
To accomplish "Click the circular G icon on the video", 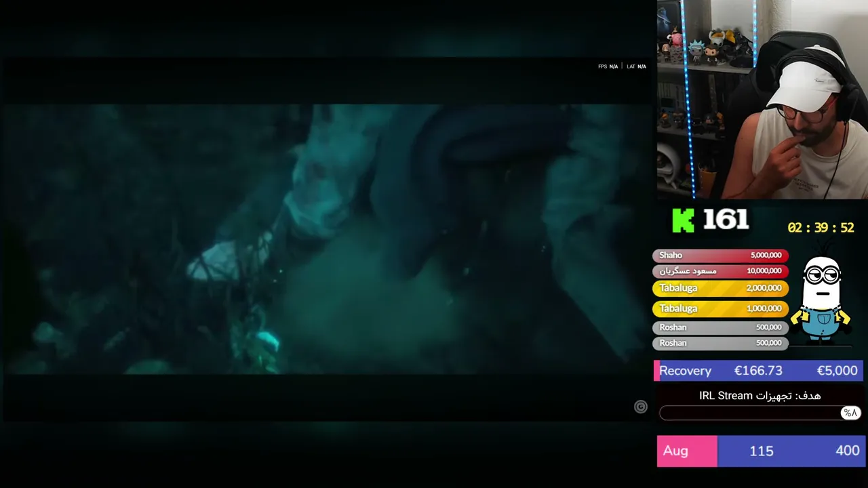I will (x=640, y=407).
